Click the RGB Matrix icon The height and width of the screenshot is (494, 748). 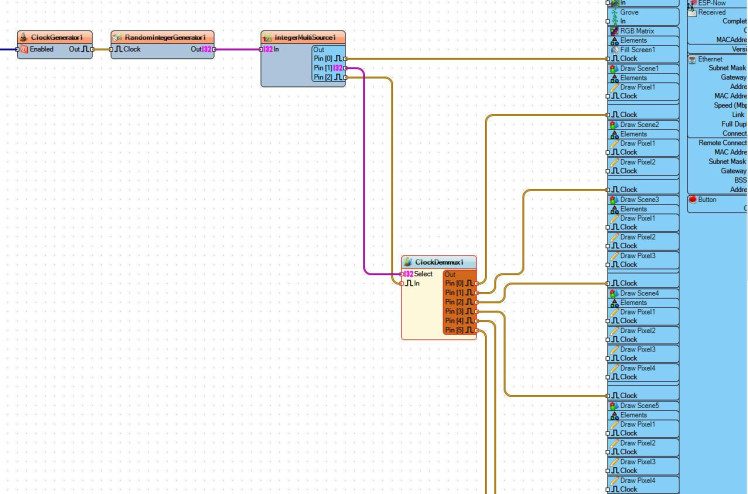pyautogui.click(x=614, y=31)
